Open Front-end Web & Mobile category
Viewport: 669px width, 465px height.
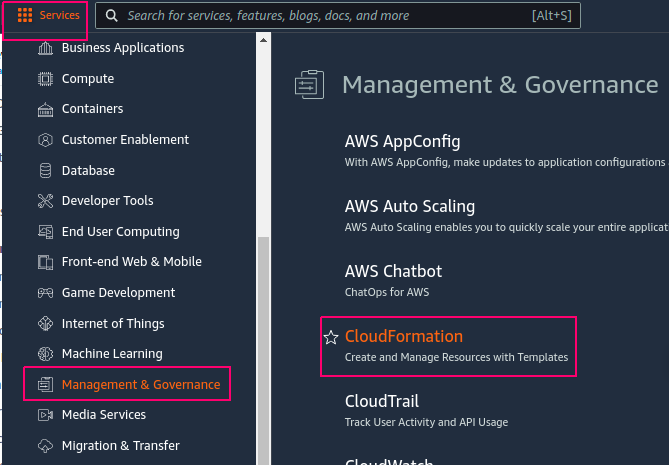[x=131, y=262]
